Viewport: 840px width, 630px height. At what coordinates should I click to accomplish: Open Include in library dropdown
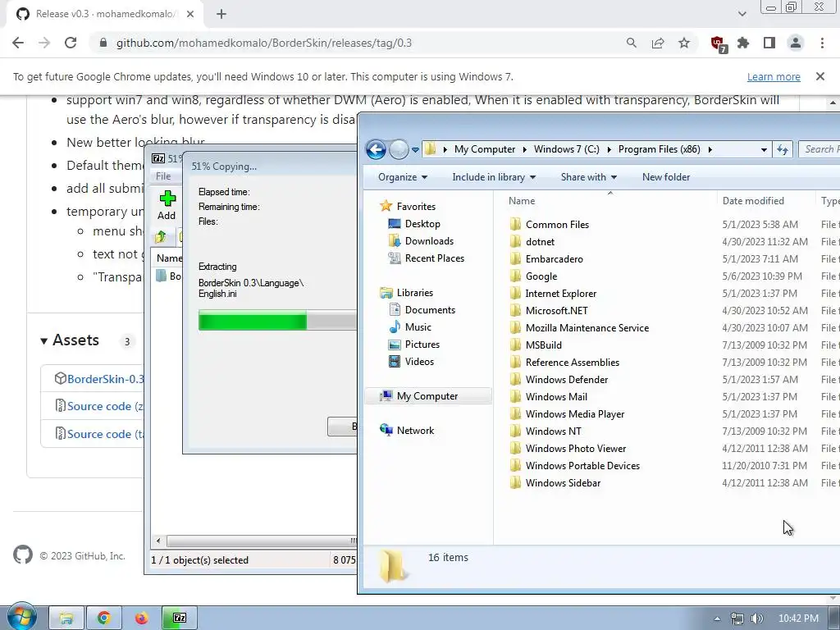click(493, 177)
